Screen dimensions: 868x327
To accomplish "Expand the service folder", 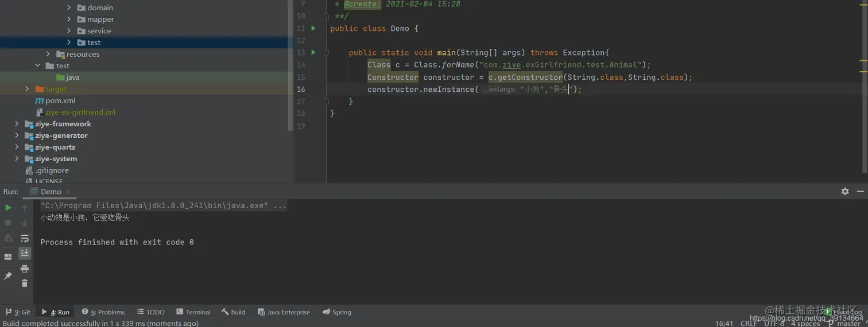I will tap(69, 31).
